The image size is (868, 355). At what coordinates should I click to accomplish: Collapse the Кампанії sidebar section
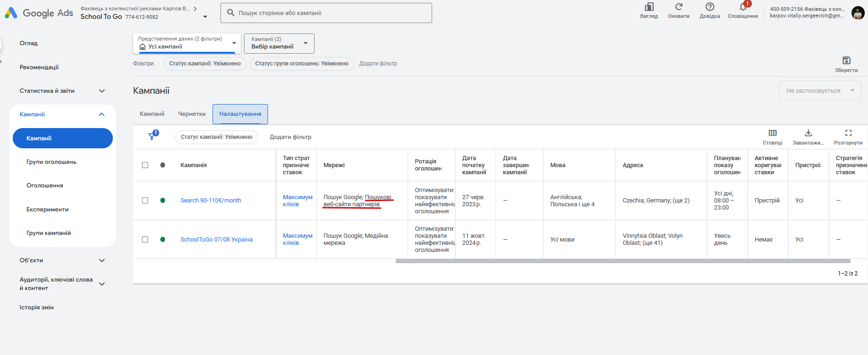click(102, 114)
